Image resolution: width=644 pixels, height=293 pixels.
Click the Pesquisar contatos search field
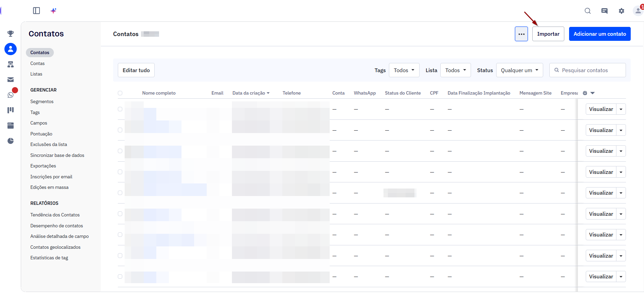pyautogui.click(x=587, y=70)
